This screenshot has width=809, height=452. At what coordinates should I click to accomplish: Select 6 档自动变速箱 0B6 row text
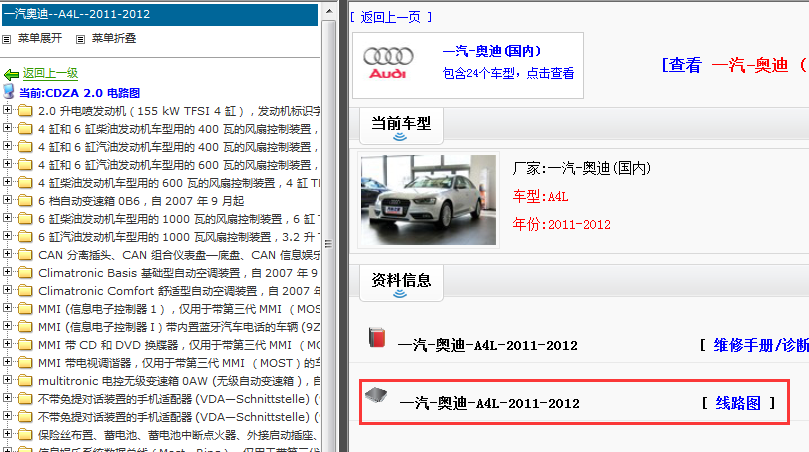(141, 201)
